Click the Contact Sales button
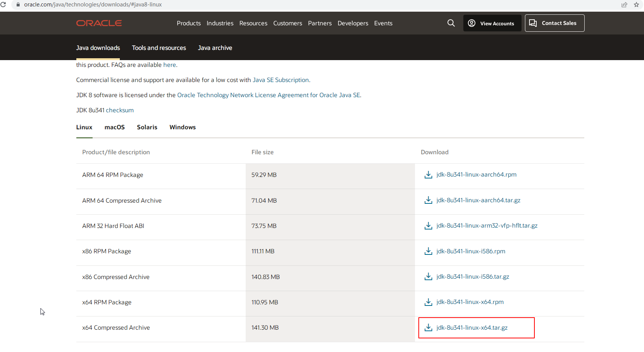This screenshot has height=352, width=644. click(554, 23)
